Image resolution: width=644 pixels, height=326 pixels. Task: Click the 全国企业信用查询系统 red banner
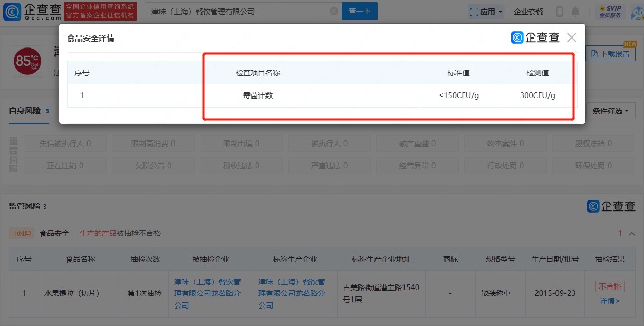coord(100,11)
